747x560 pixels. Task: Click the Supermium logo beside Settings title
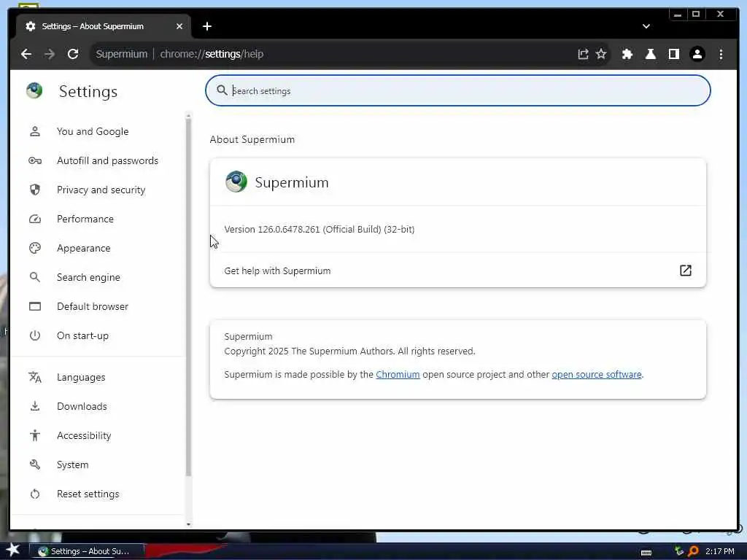34,90
